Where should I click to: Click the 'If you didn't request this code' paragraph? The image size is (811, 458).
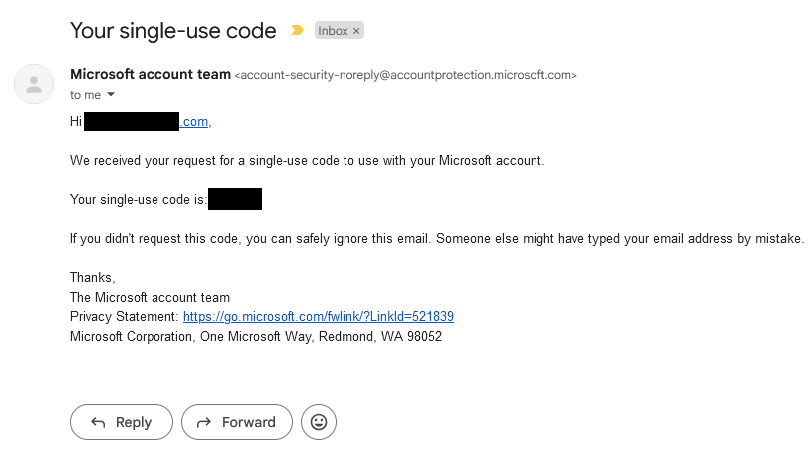(437, 238)
